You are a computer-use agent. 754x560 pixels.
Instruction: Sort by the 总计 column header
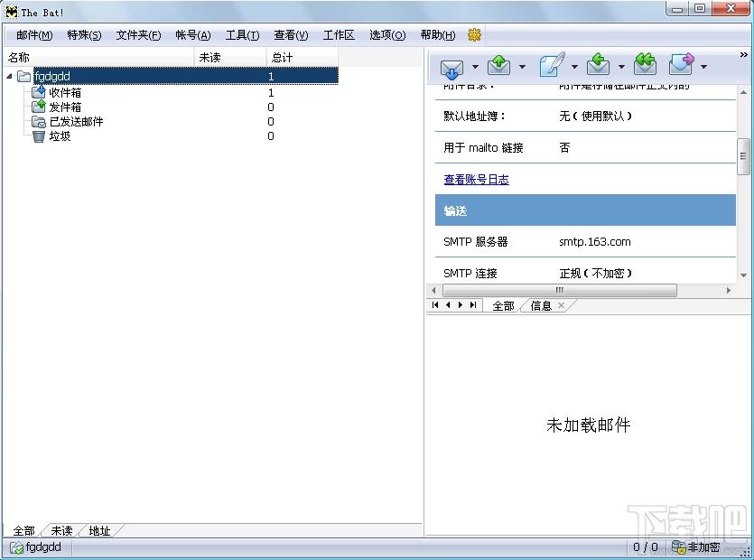pos(303,57)
